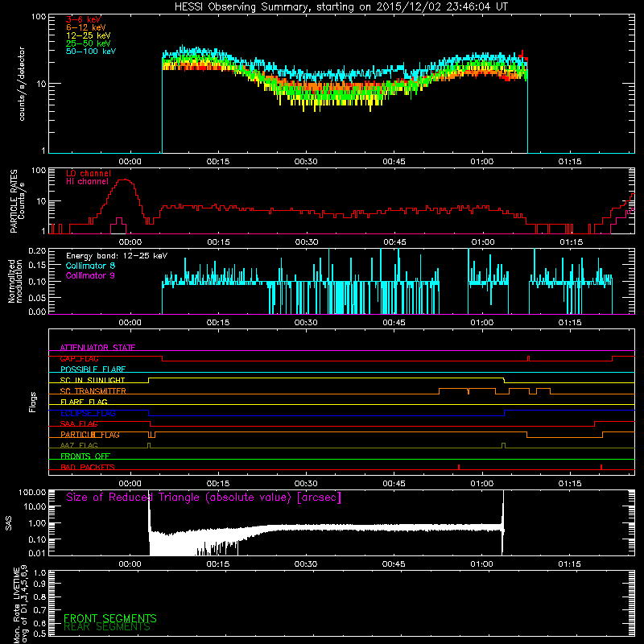Click the GAP_FLAG label
Screen dimensions: 644x644
click(x=79, y=358)
